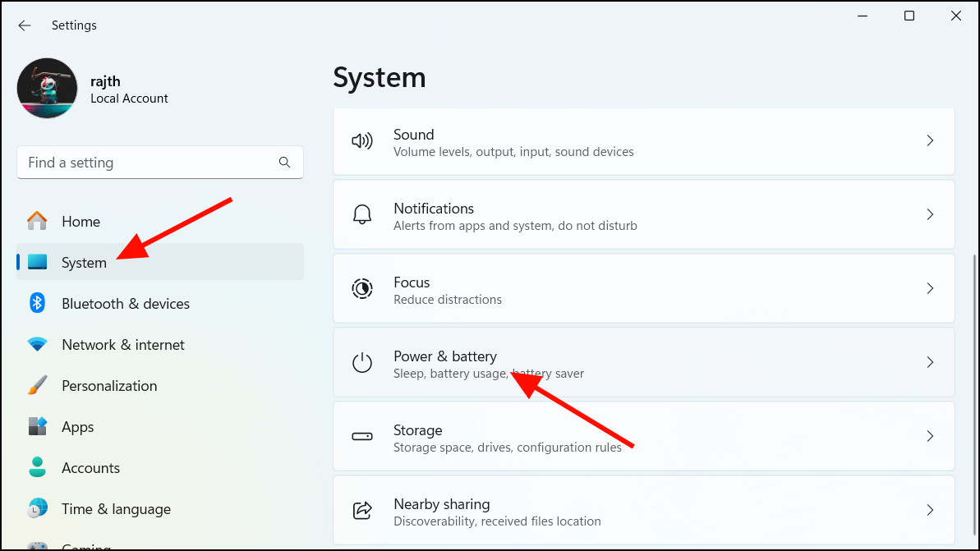Select Accounts in the sidebar

[x=90, y=467]
